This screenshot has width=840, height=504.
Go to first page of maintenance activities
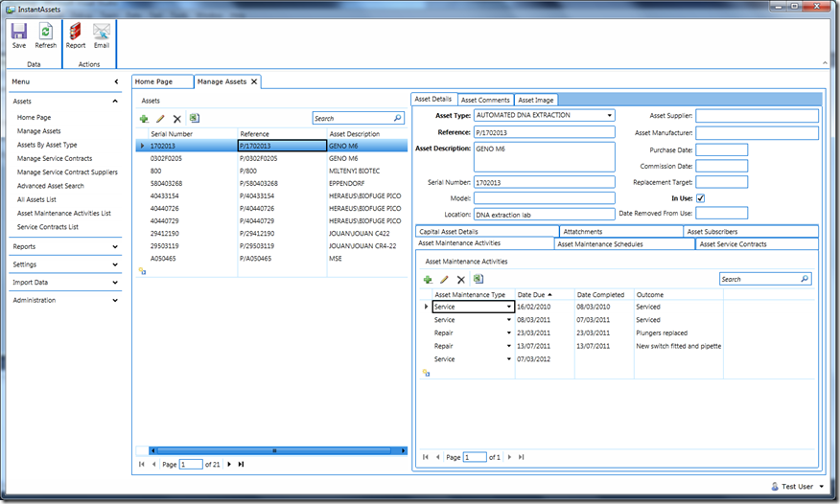tap(426, 457)
